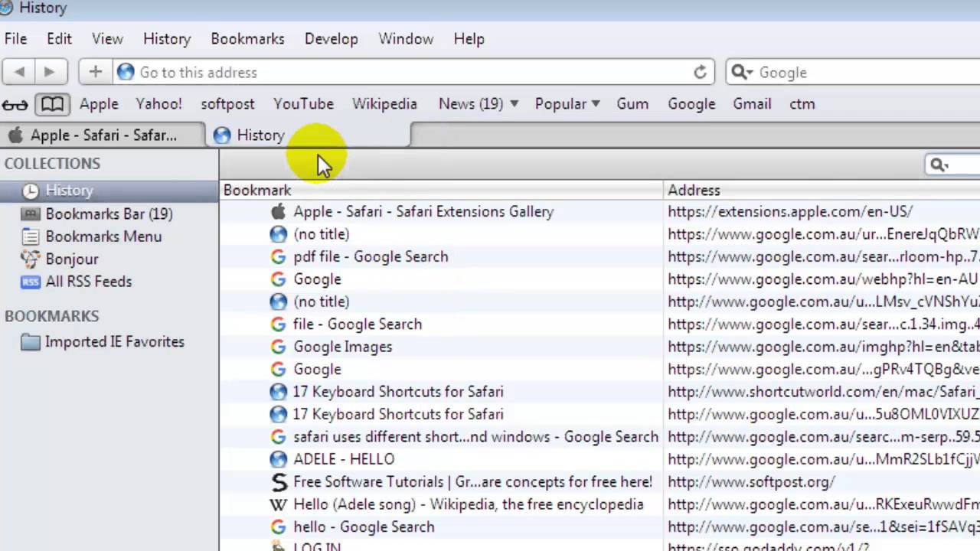980x551 pixels.
Task: Click Google icon of hello search row
Action: [x=278, y=527]
